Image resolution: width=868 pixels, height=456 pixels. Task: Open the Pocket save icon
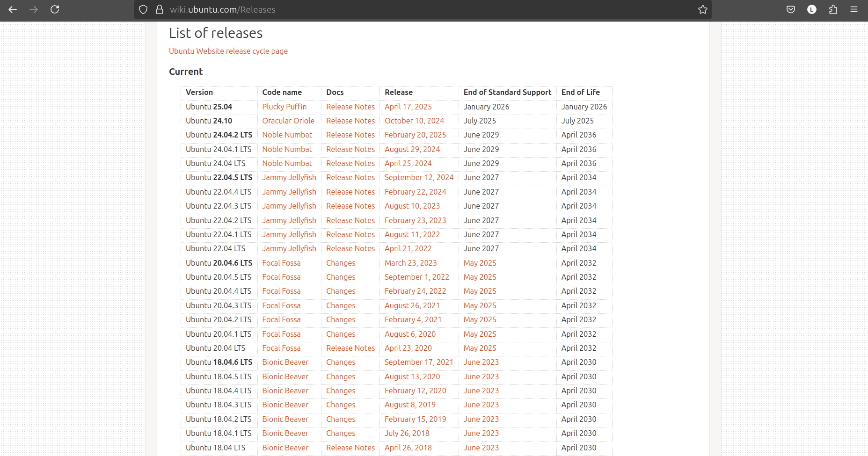click(791, 9)
